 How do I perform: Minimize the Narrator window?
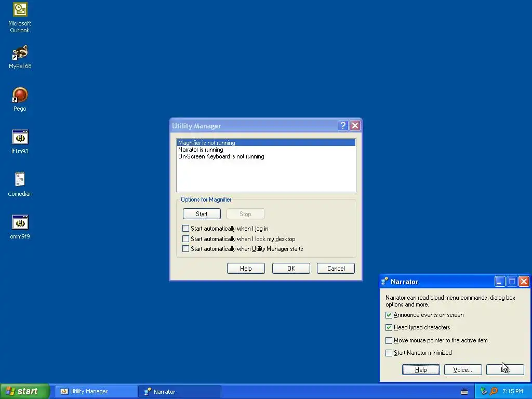coord(499,282)
